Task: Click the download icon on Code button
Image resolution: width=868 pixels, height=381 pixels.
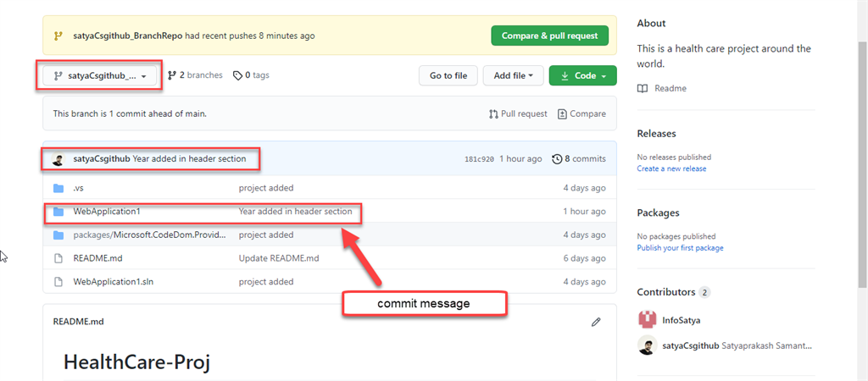Action: (x=565, y=75)
